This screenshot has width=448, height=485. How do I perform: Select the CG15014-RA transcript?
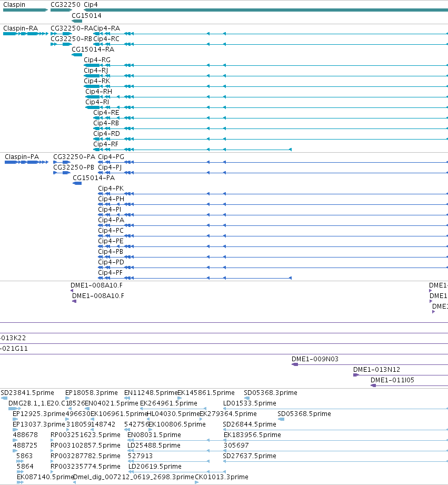(77, 55)
